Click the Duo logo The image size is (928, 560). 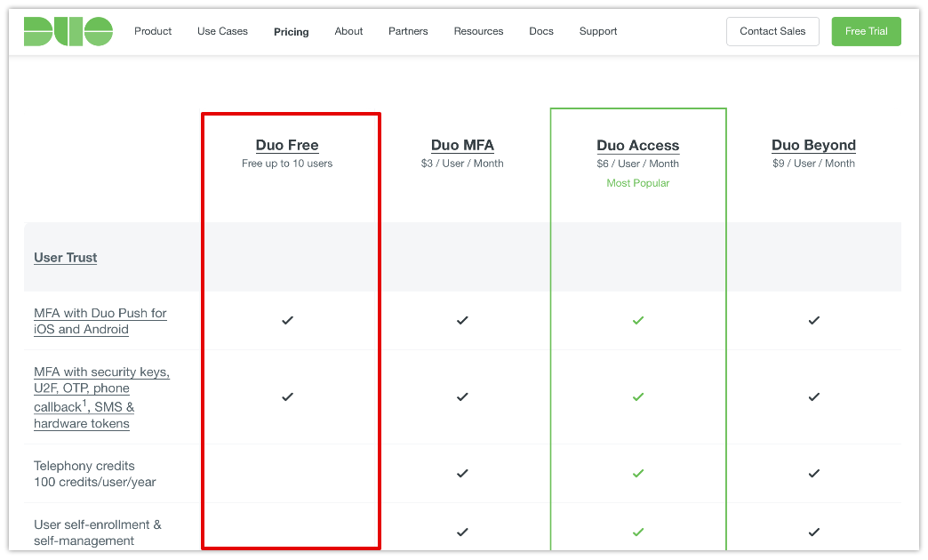tap(68, 31)
